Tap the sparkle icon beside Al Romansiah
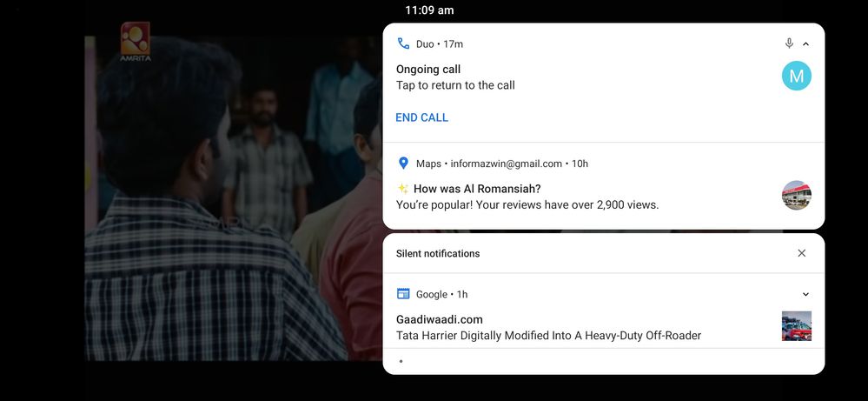The height and width of the screenshot is (401, 868). pos(402,189)
